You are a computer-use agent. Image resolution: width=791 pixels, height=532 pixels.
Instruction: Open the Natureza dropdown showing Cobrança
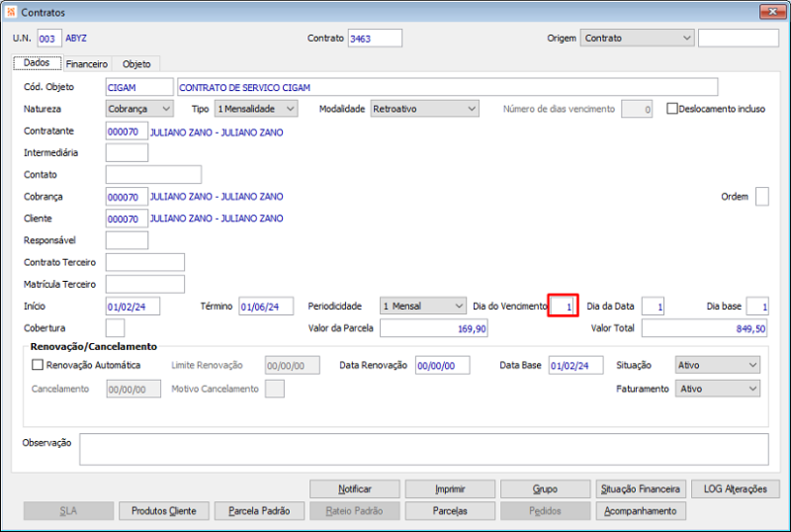[139, 109]
